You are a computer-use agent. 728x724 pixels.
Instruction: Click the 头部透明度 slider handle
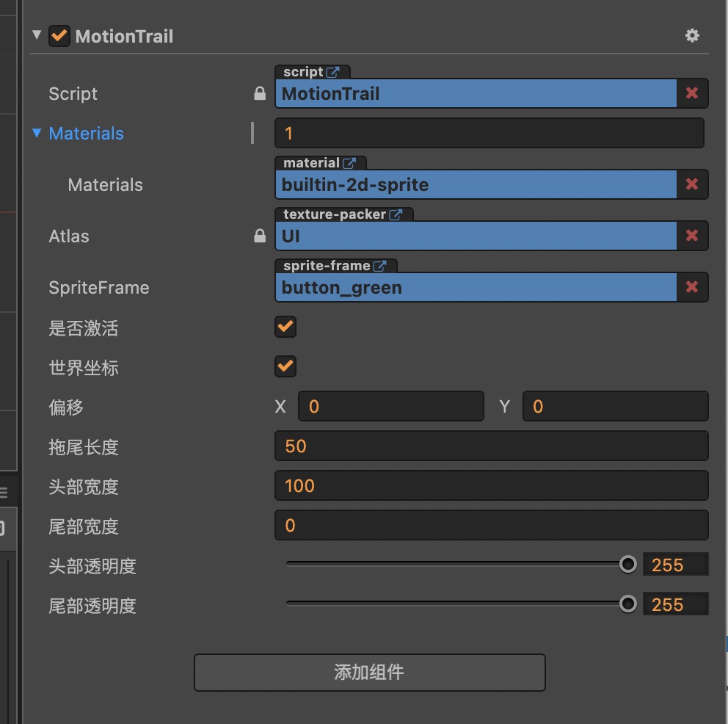[x=627, y=564]
